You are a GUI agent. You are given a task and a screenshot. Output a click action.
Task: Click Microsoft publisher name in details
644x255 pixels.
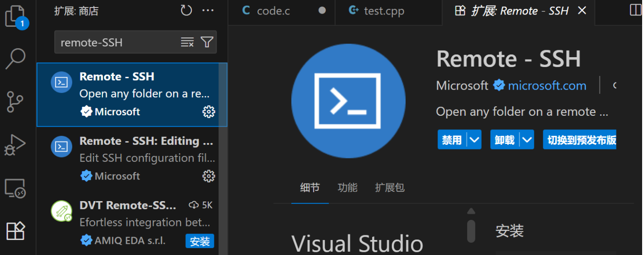point(462,86)
